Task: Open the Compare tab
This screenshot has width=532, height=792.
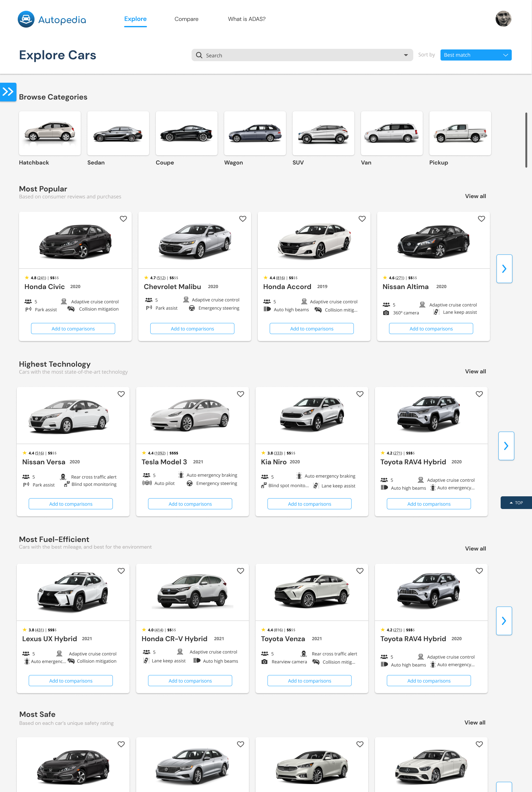Action: click(x=186, y=19)
